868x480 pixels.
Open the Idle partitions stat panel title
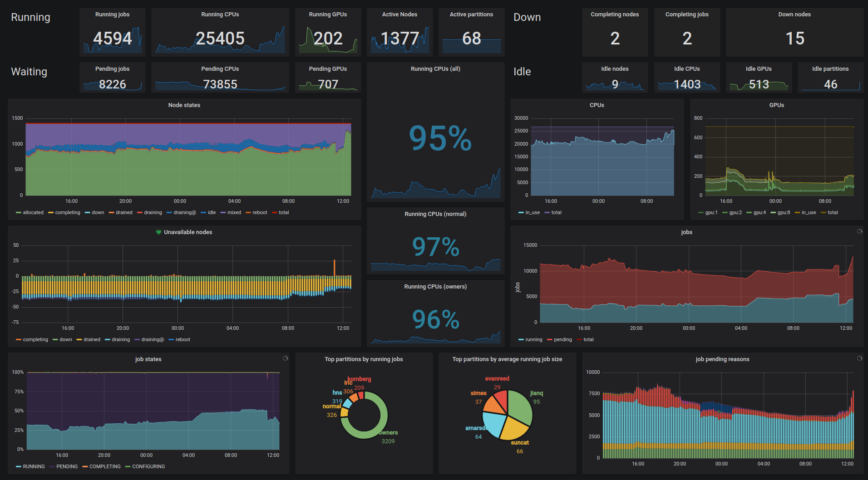click(x=830, y=69)
